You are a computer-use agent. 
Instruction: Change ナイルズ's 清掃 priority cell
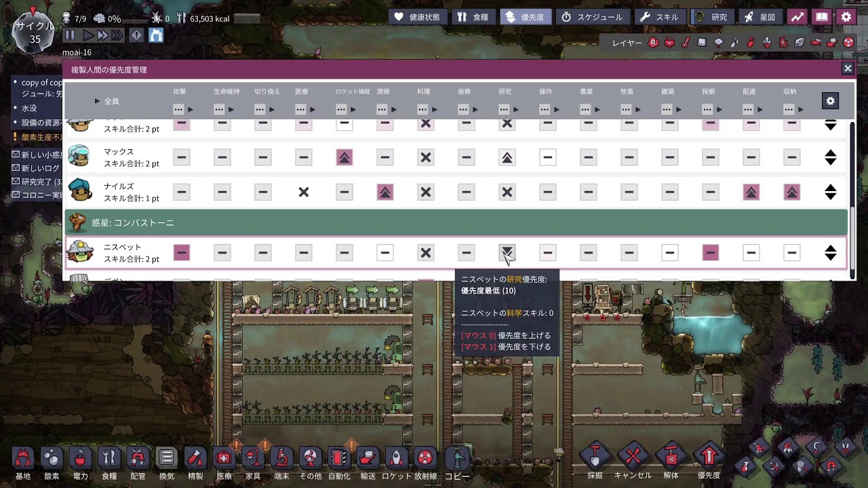coord(385,192)
